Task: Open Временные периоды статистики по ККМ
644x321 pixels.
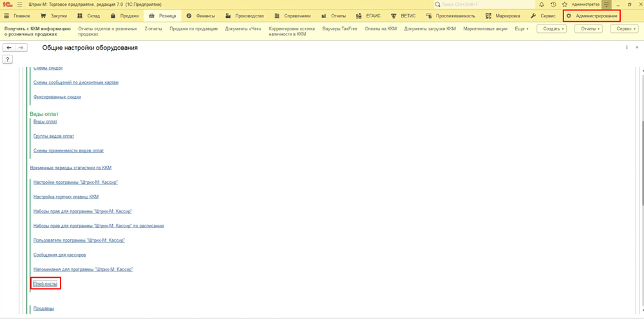Action: click(x=71, y=168)
